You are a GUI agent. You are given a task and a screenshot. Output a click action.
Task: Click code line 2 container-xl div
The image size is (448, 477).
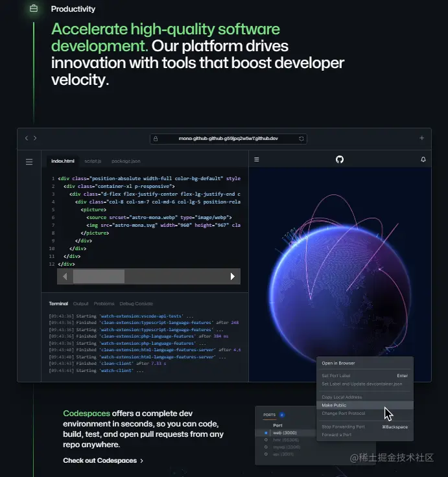(119, 186)
